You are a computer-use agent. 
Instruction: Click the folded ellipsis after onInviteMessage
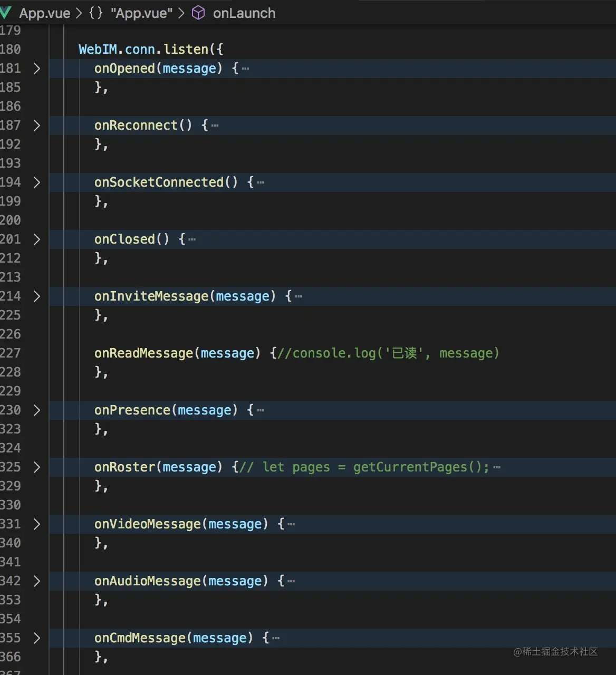click(x=299, y=296)
